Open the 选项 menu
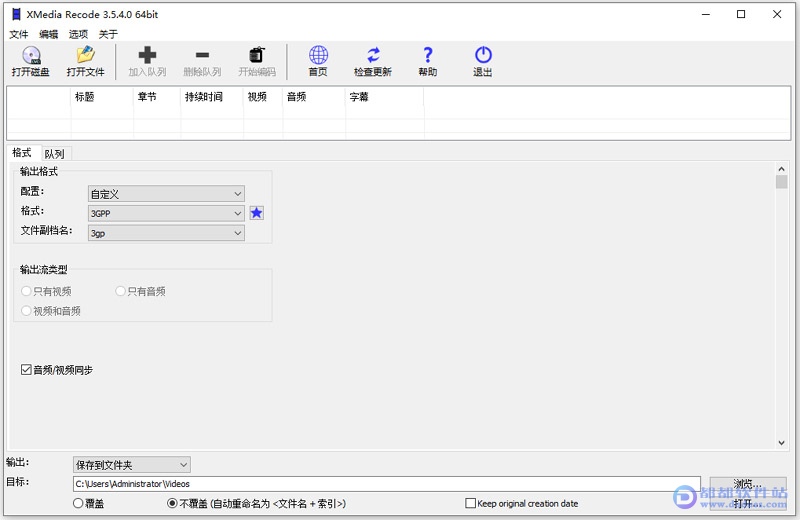Screen dimensions: 800x520 pyautogui.click(x=78, y=34)
